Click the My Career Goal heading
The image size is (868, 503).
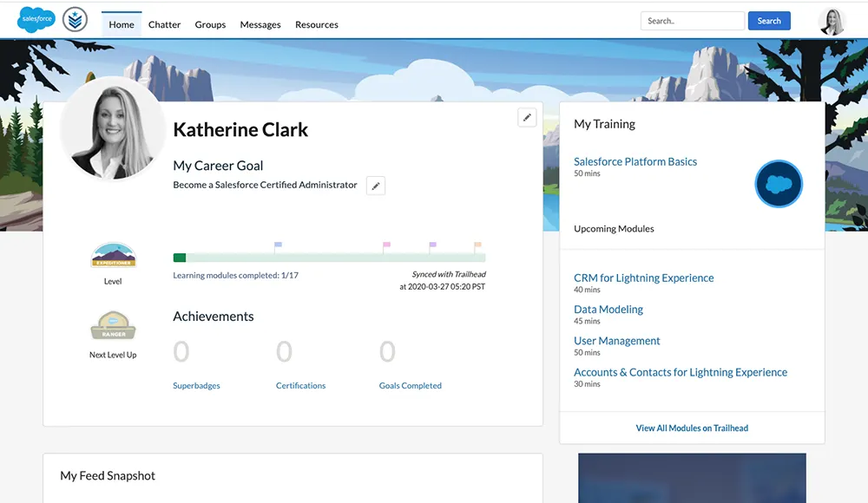pos(218,166)
